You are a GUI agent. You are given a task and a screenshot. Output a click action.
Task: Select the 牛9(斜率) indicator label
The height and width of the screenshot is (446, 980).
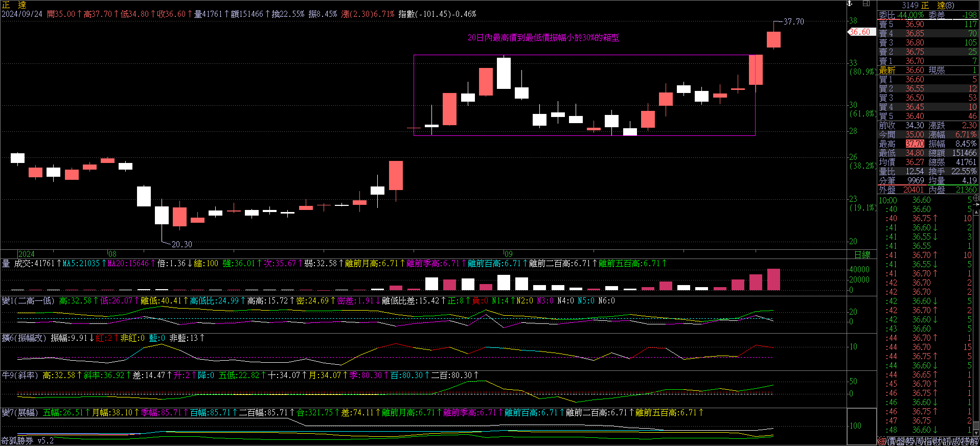(x=20, y=375)
